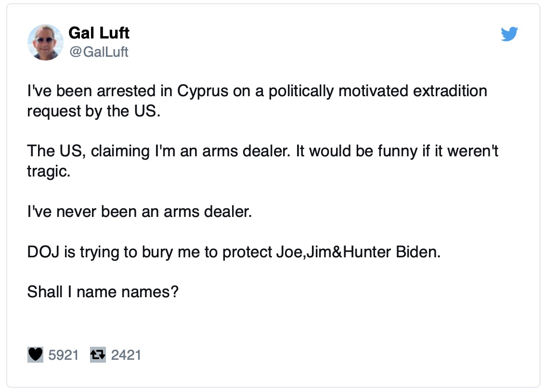Click the Twitter bird logo
Image resolution: width=545 pixels, height=392 pixels.
tap(509, 34)
